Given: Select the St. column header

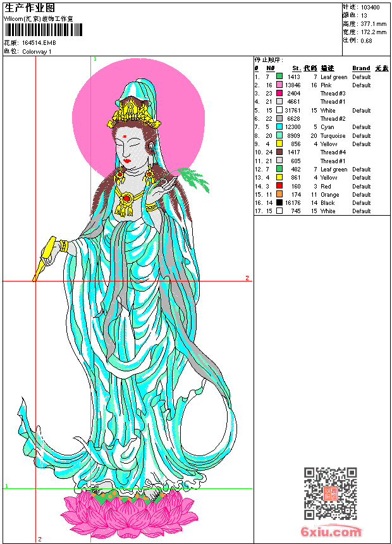Looking at the screenshot, I should pos(297,68).
